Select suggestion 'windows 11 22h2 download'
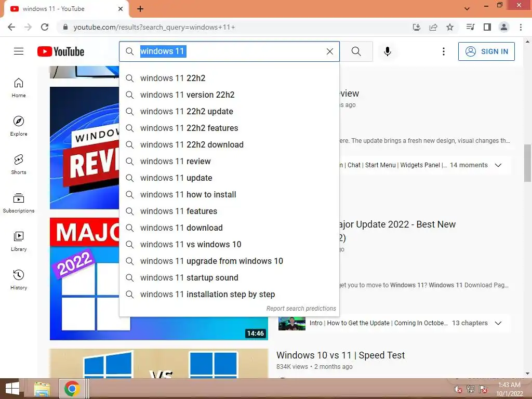Screen dimensions: 532x399 click(x=229, y=144)
